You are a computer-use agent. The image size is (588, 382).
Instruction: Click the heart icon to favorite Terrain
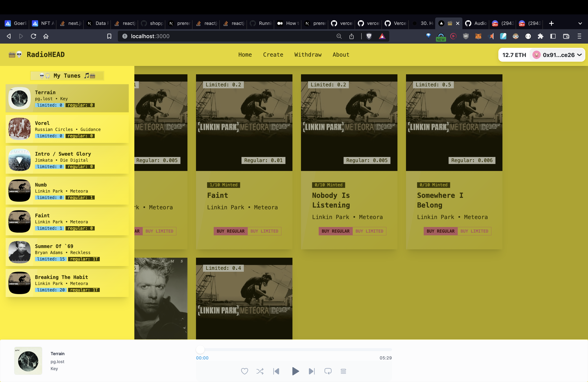pyautogui.click(x=244, y=371)
